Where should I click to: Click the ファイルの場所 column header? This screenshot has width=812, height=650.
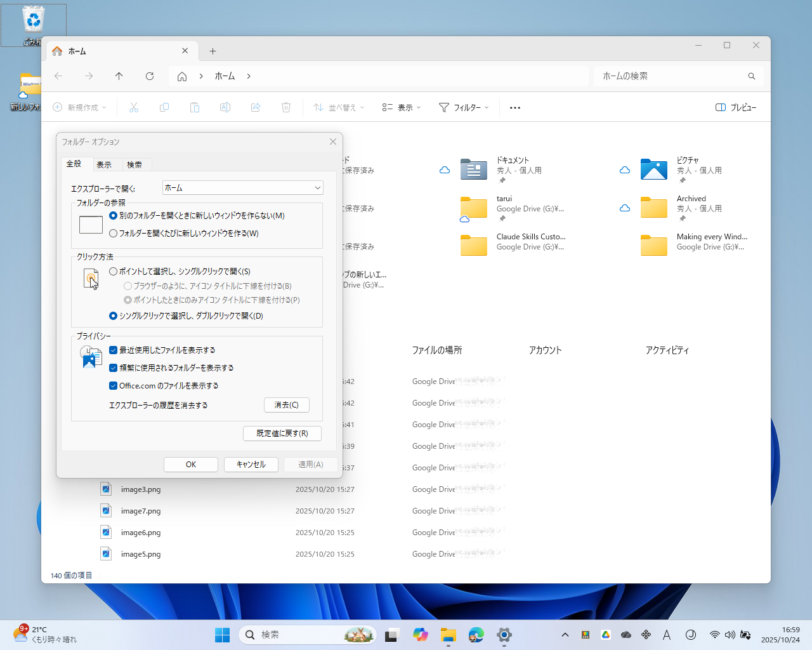coord(437,350)
